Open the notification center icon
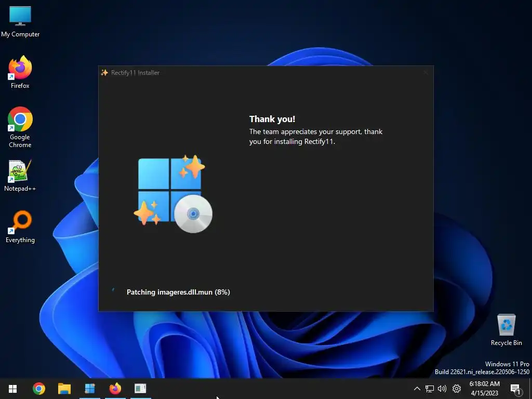This screenshot has height=399, width=532. 515,389
